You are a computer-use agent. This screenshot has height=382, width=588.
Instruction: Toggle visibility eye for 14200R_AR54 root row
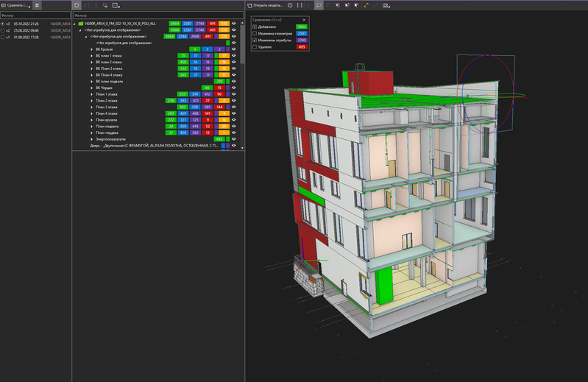[x=234, y=24]
